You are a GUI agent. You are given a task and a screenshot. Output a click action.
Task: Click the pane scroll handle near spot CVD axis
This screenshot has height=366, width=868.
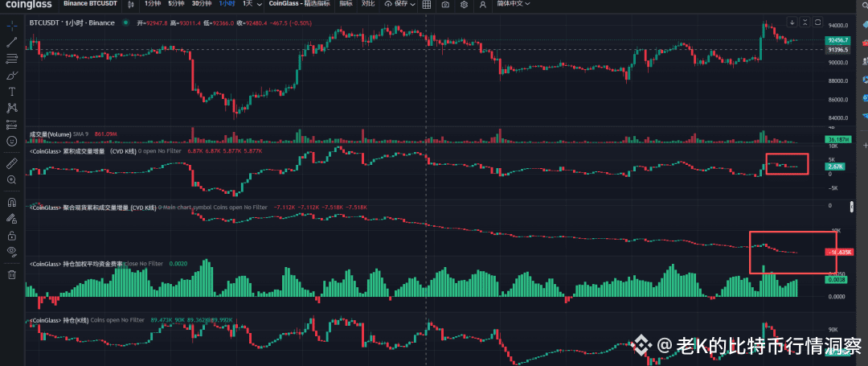click(851, 207)
